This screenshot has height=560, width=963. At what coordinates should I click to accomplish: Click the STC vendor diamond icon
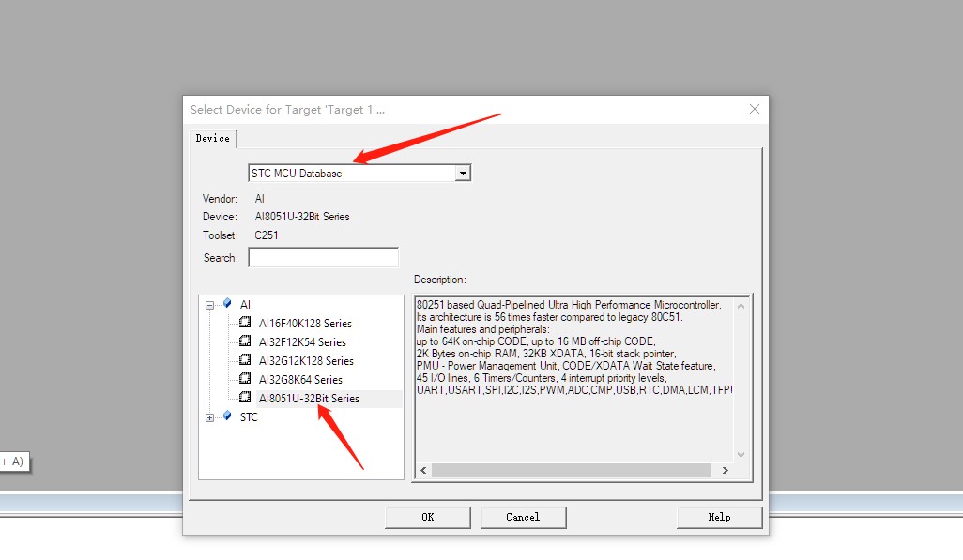pos(227,416)
